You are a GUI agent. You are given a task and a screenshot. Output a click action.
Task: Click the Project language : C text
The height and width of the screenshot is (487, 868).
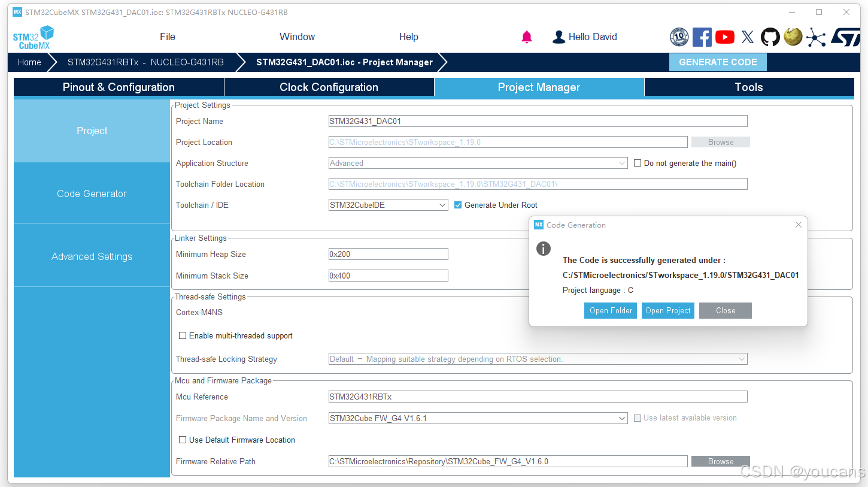(598, 291)
